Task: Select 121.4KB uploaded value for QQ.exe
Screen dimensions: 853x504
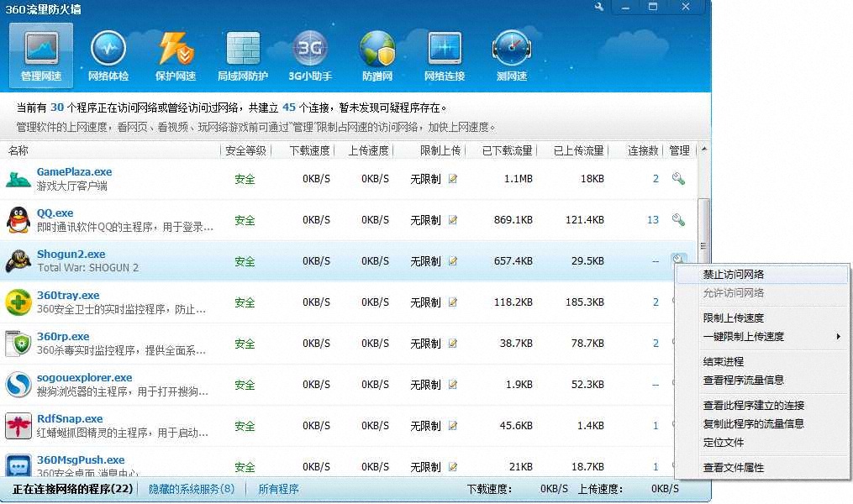Action: point(585,220)
